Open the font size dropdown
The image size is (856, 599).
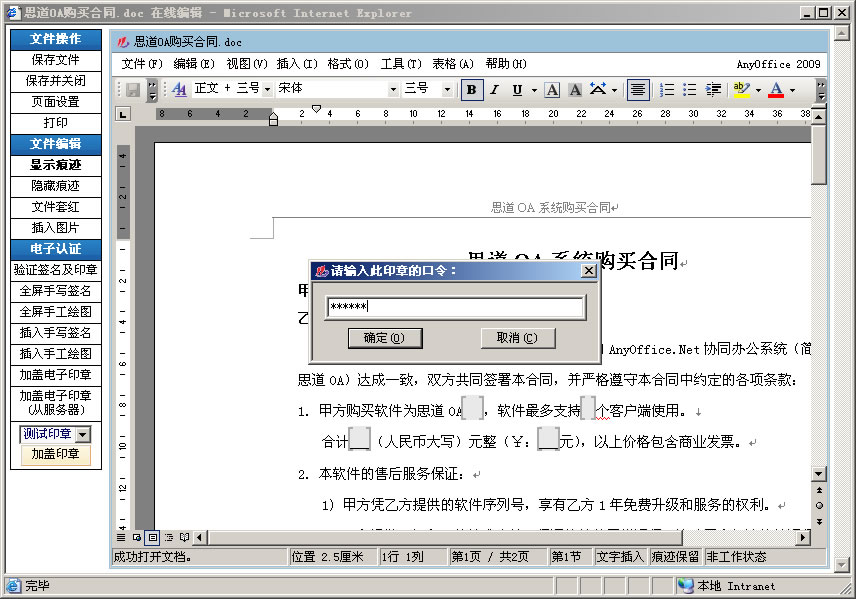447,89
